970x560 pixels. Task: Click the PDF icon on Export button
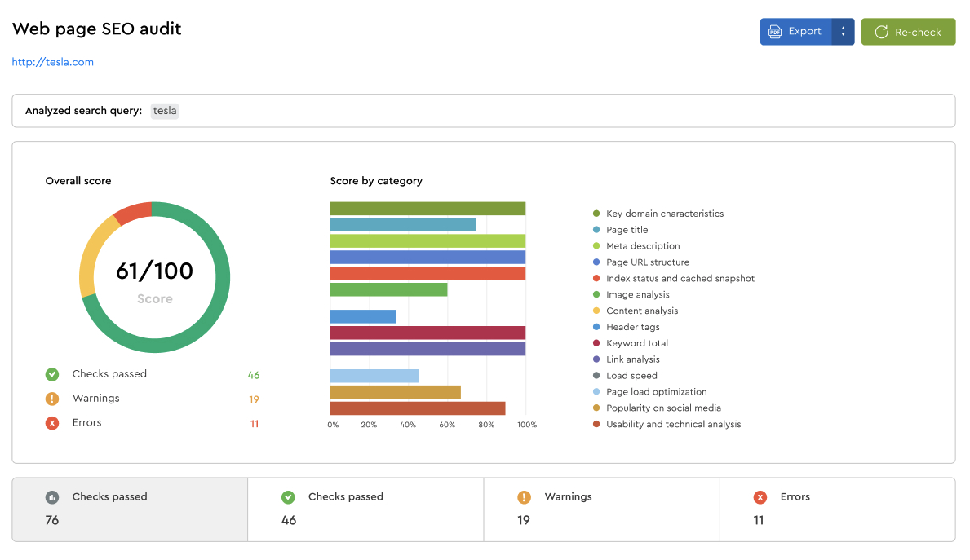(775, 32)
